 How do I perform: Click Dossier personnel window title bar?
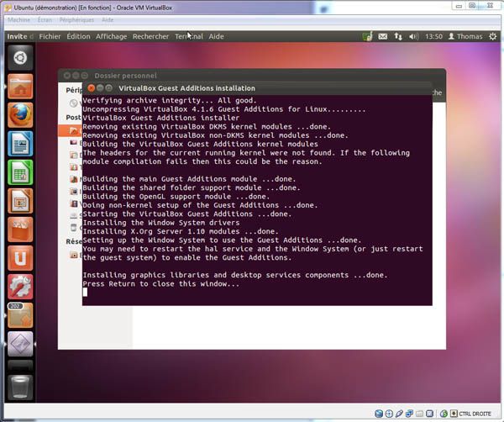coord(252,76)
